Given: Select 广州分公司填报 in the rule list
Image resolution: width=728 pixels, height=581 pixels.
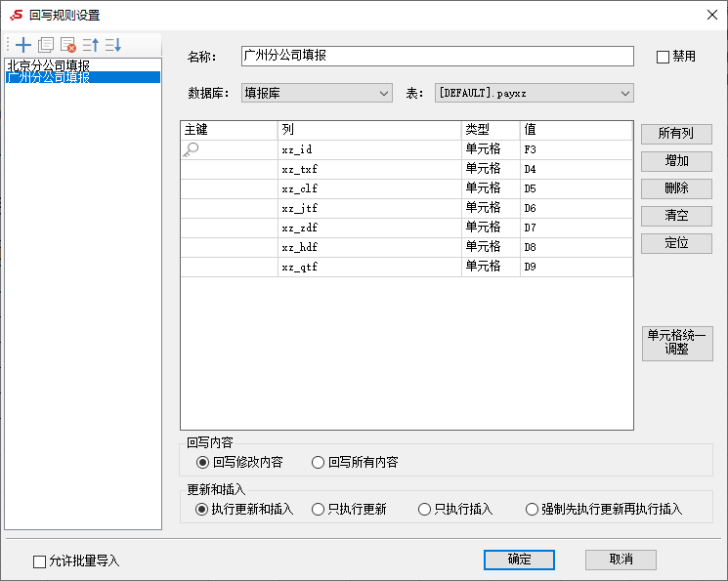Looking at the screenshot, I should [x=83, y=77].
